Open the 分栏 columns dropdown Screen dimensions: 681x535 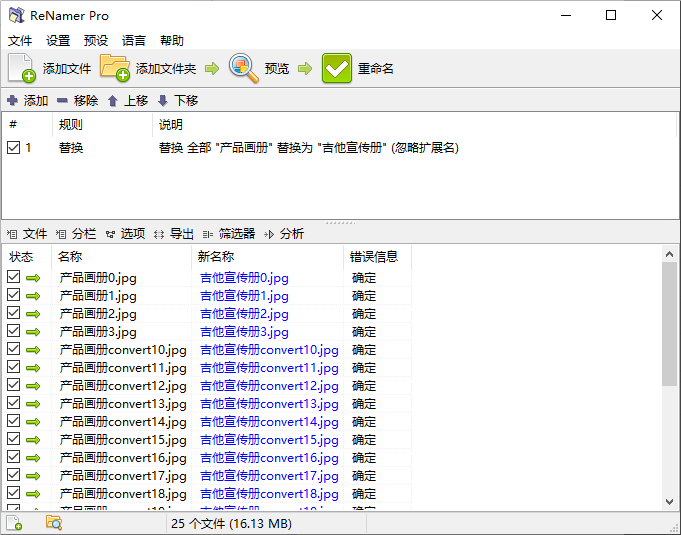tap(76, 234)
